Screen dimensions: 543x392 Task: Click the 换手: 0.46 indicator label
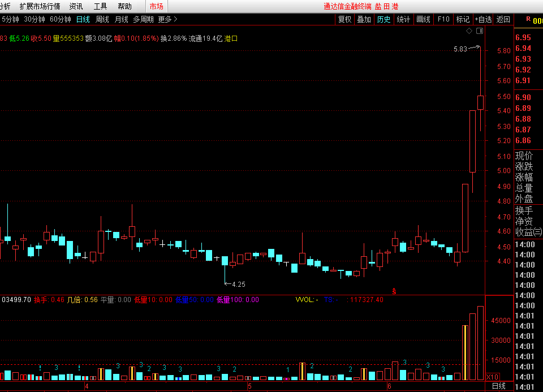pyautogui.click(x=49, y=300)
